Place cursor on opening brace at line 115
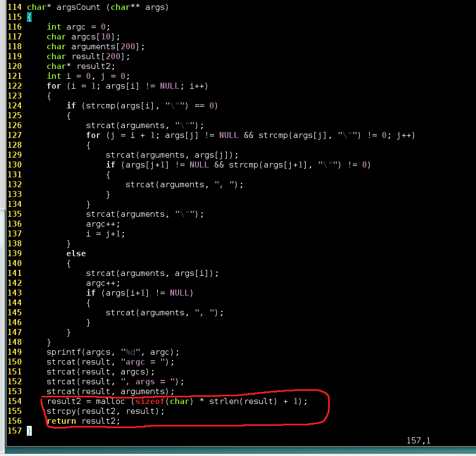 point(29,17)
